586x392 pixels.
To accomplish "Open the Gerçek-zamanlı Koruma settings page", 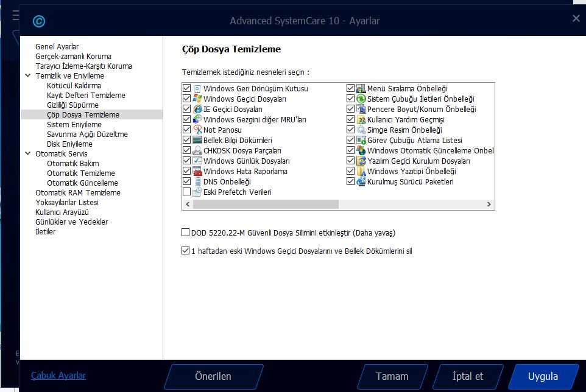I will pos(73,57).
